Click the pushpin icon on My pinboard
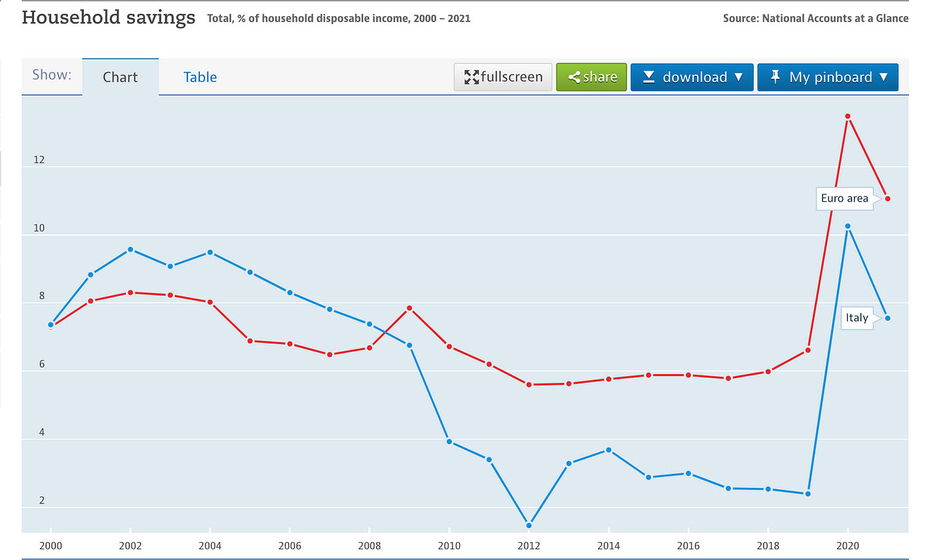This screenshot has height=560, width=925. 775,77
